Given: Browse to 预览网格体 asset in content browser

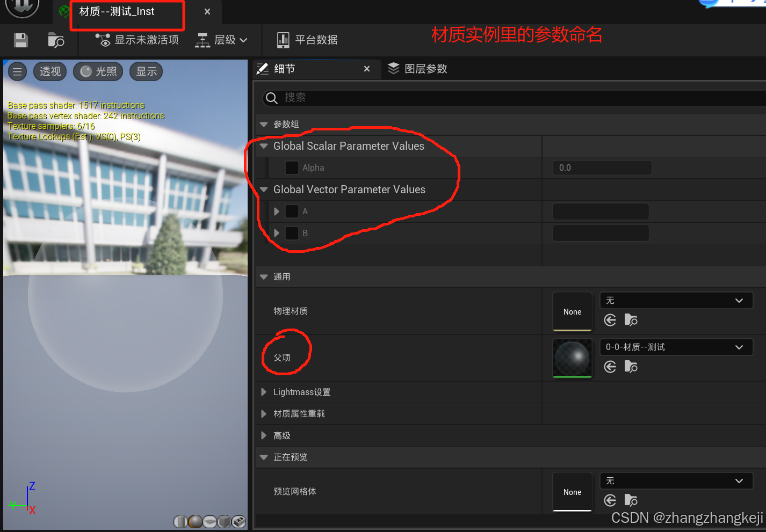Looking at the screenshot, I should point(631,500).
